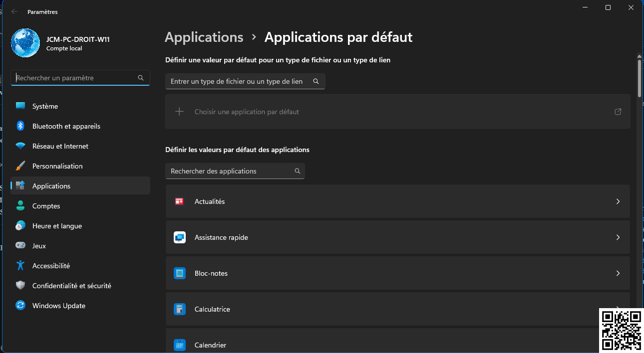The height and width of the screenshot is (353, 644).
Task: Open Confidentialité et sécurité settings
Action: tap(71, 286)
